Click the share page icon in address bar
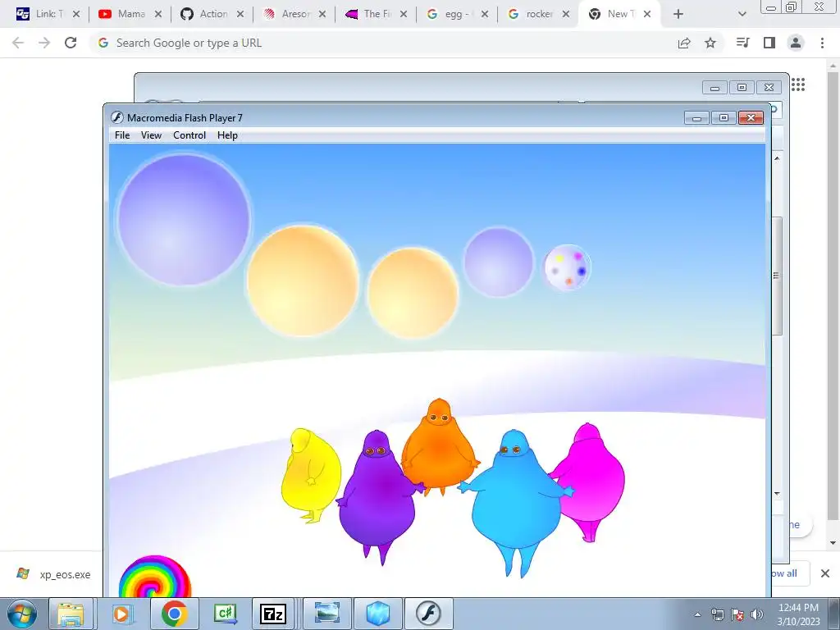 [x=684, y=43]
